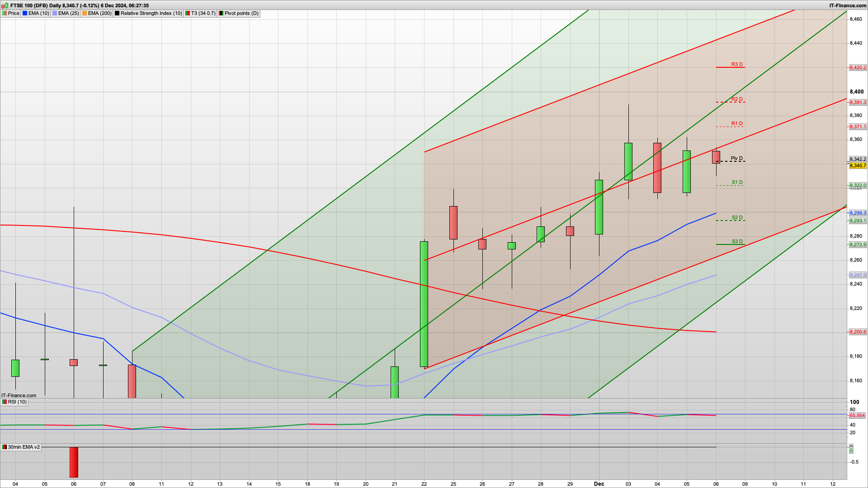Click the black Relative Strength Index swatch icon
The height and width of the screenshot is (488, 868).
coord(117,14)
